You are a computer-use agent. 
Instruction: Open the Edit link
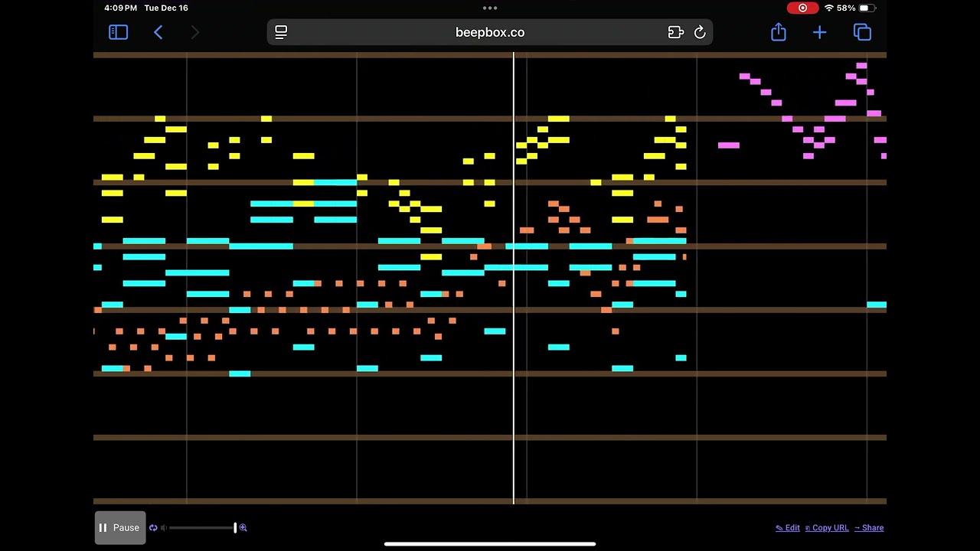pos(788,528)
